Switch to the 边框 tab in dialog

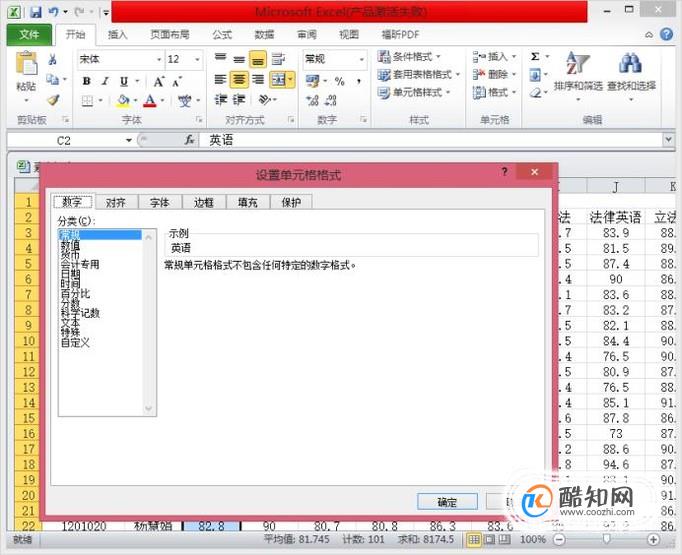(204, 202)
